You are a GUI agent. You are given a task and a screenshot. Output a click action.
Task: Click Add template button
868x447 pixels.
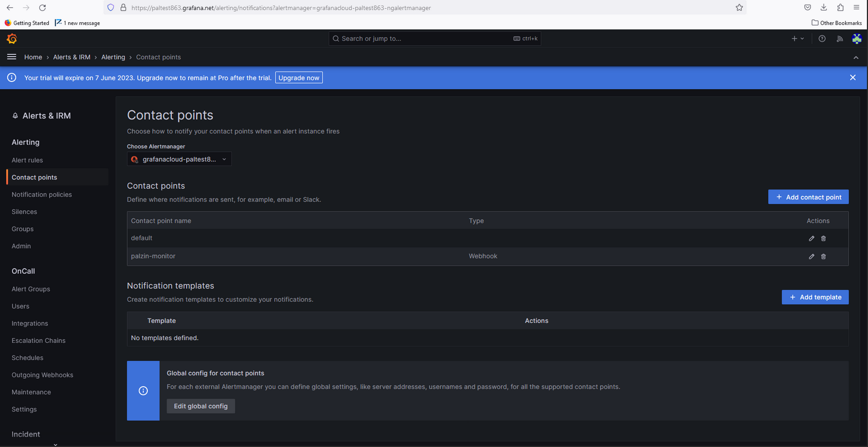coord(815,297)
